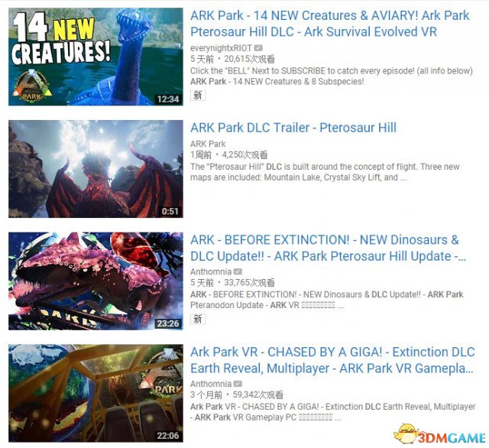The height and width of the screenshot is (448, 489).
Task: Click the 新 badge under first video
Action: (198, 95)
